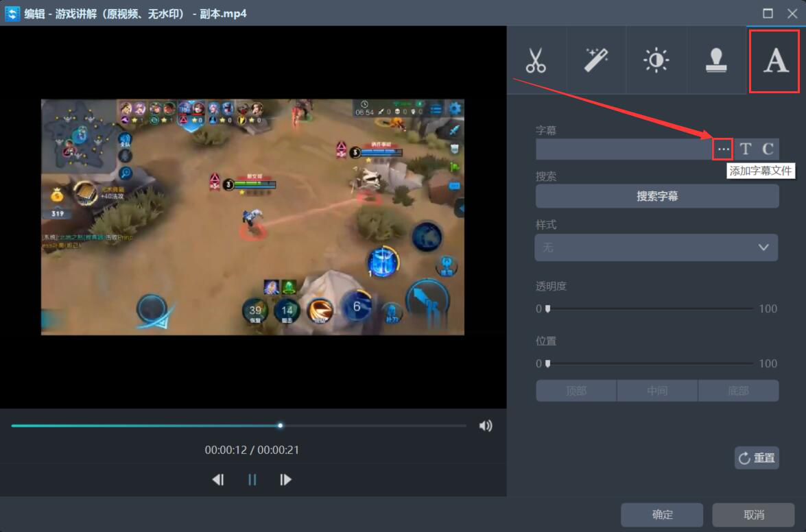Step to the previous frame
Screen dimensions: 806x532
(218, 480)
